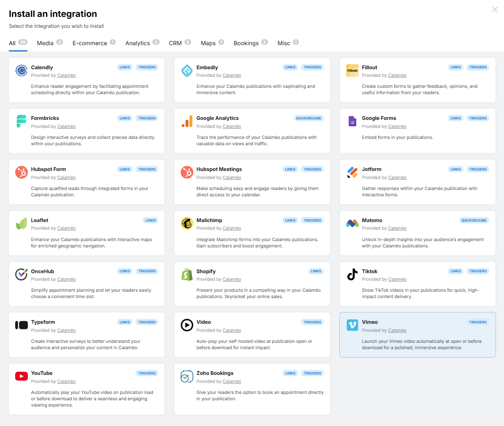504x426 pixels.
Task: Click the Matomo logo icon
Action: click(352, 223)
